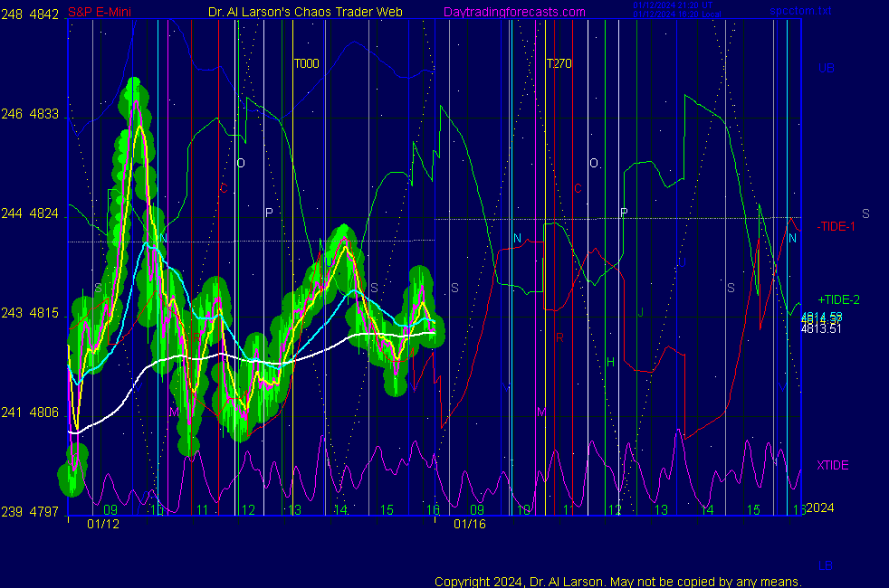Click the 239 4797 price axis label
This screenshot has width=889, height=588.
pos(31,512)
